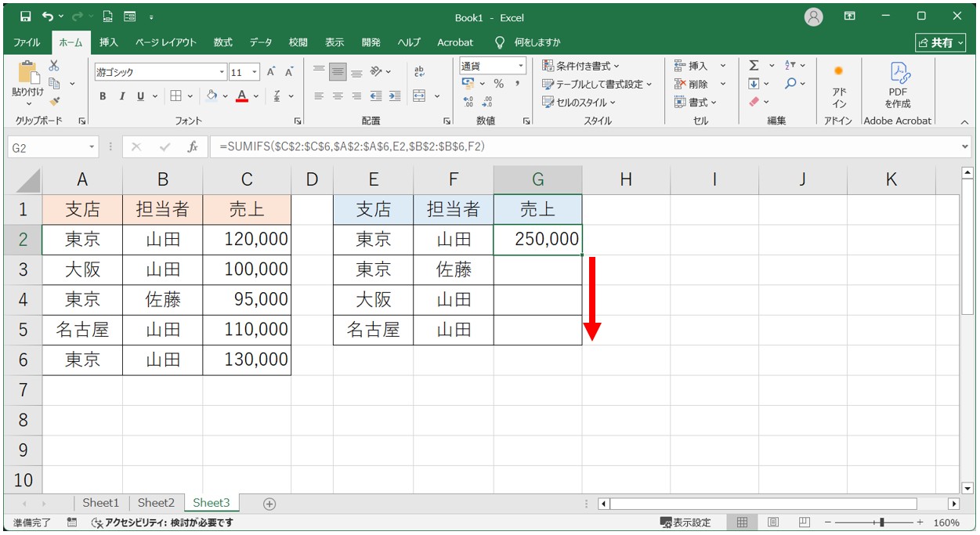Decrease decimal places
This screenshot has width=980, height=535.
(487, 102)
